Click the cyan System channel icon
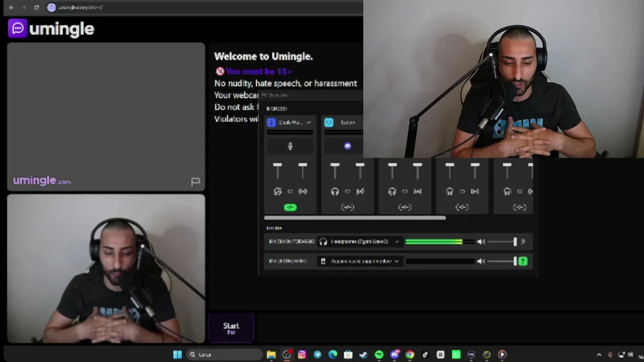Viewport: 644px width, 362px height. point(329,122)
